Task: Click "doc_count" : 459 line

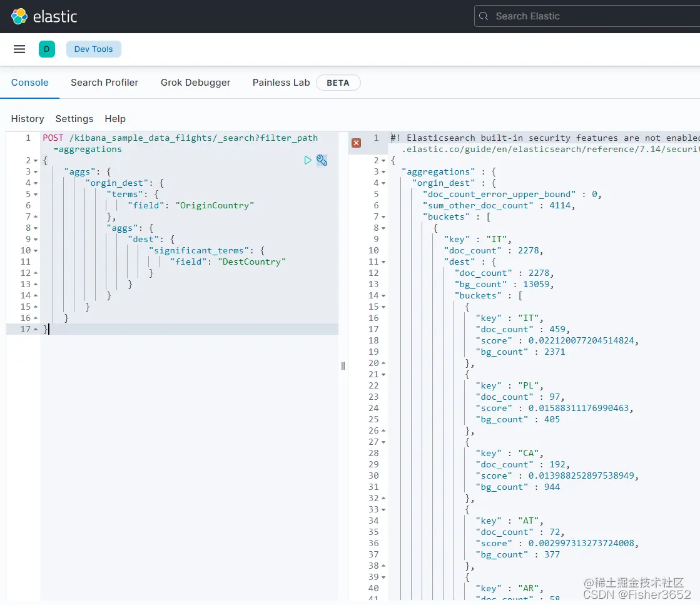Action: pos(523,330)
